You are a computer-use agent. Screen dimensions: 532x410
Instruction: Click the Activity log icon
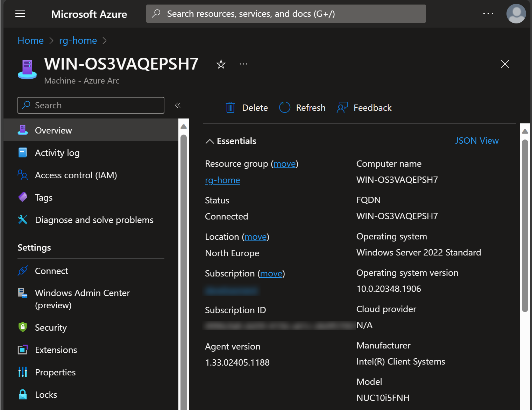pos(22,152)
